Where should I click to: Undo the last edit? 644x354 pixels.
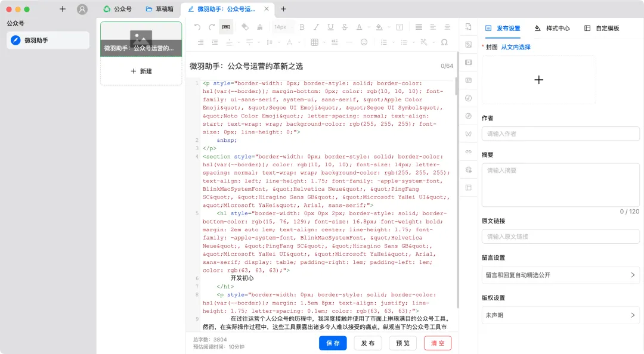[197, 27]
